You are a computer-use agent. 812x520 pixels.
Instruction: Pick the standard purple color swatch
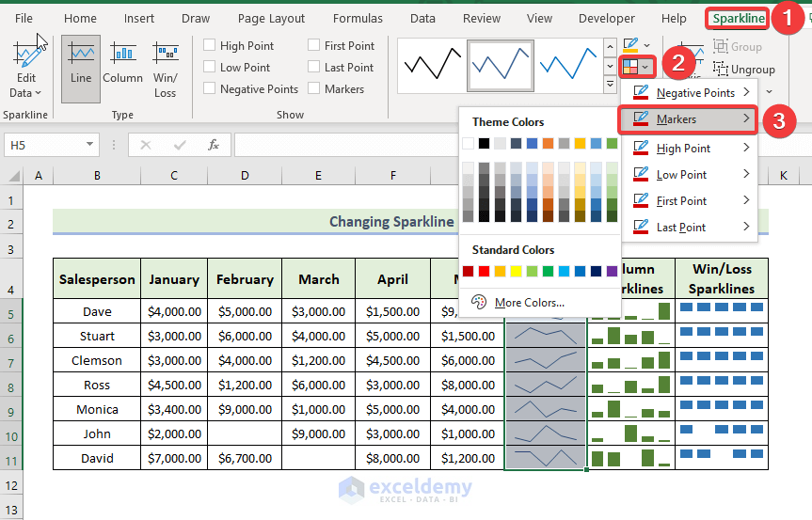[613, 271]
